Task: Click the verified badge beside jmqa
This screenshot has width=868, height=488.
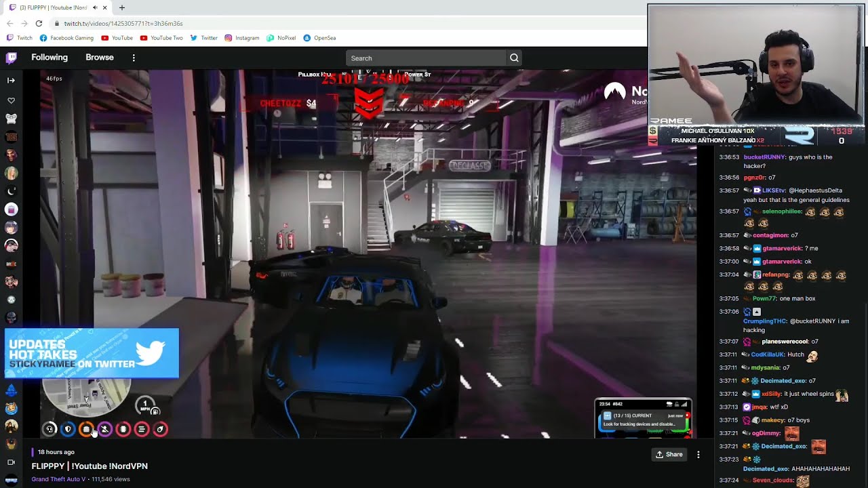Action: pos(747,407)
